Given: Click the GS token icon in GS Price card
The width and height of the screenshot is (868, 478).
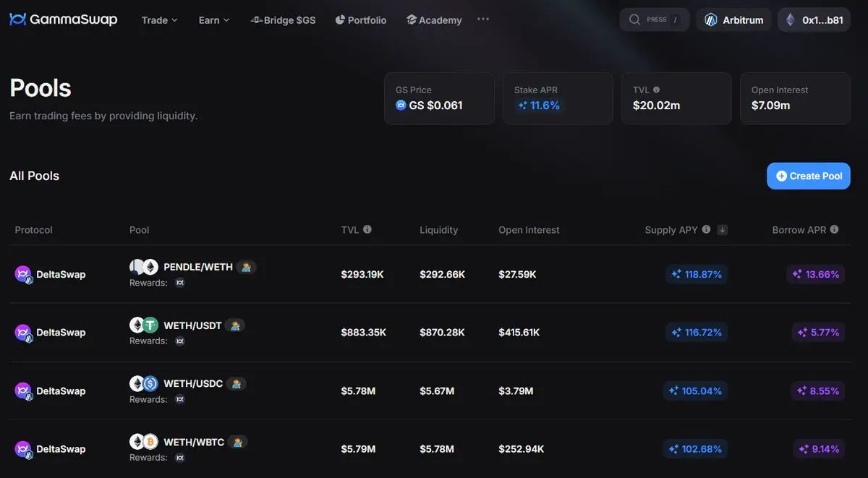Looking at the screenshot, I should click(401, 106).
